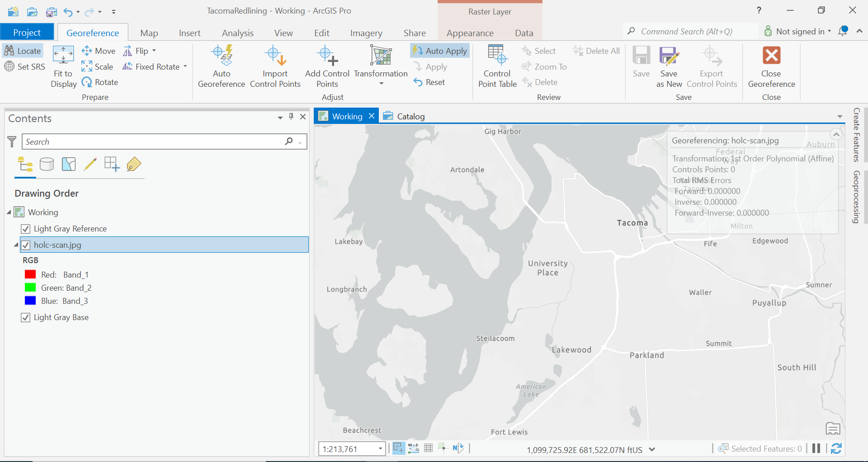868x462 pixels.
Task: Open the Flip dropdown arrow
Action: [x=154, y=51]
